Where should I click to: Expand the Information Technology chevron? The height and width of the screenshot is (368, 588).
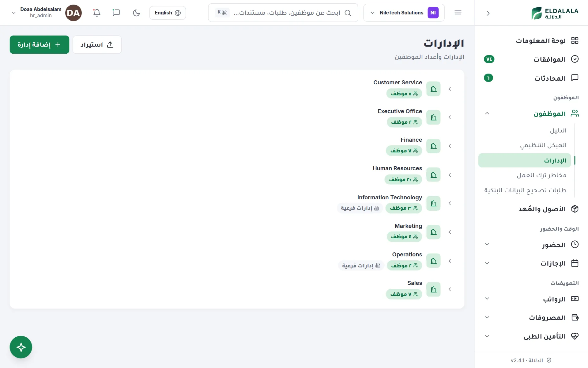pyautogui.click(x=450, y=203)
